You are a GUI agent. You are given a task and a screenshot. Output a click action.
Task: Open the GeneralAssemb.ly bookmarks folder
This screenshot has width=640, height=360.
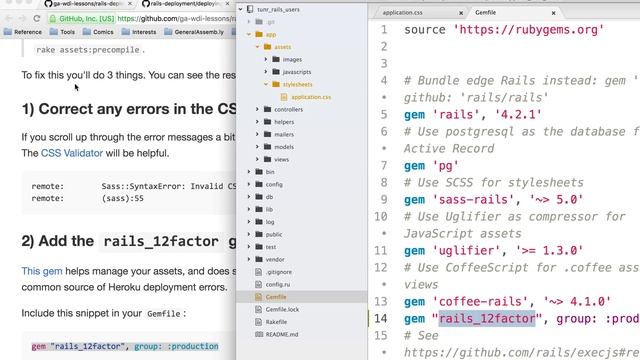click(194, 32)
